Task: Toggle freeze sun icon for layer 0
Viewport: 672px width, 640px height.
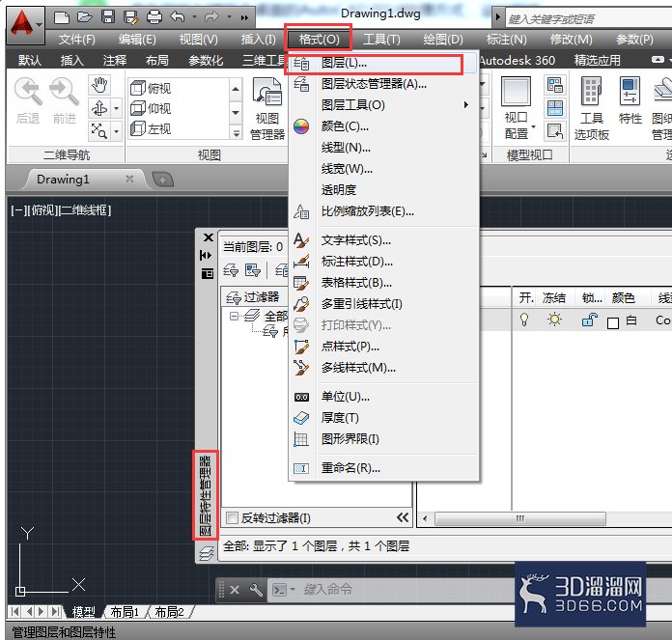Action: 554,320
